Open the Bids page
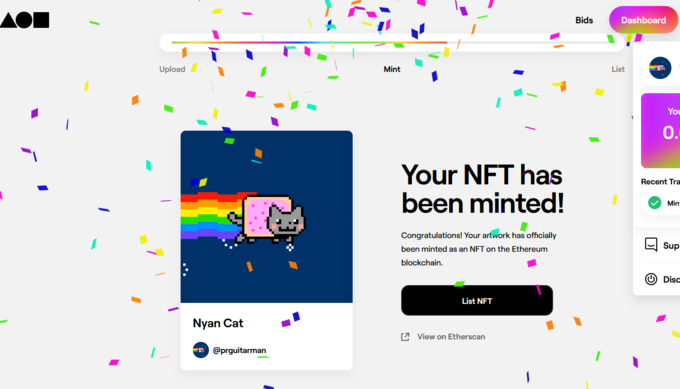The width and height of the screenshot is (680, 389). 584,20
